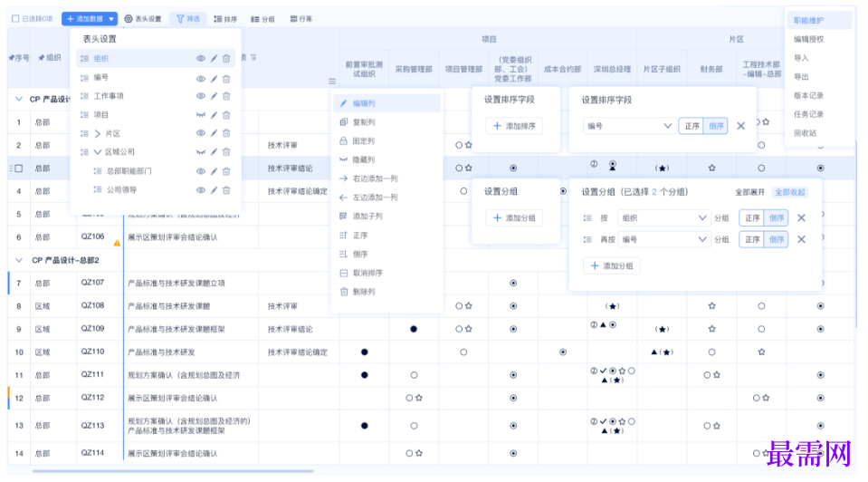Click the pin icon beside 序号 header
This screenshot has height=482, width=868.
[x=11, y=58]
